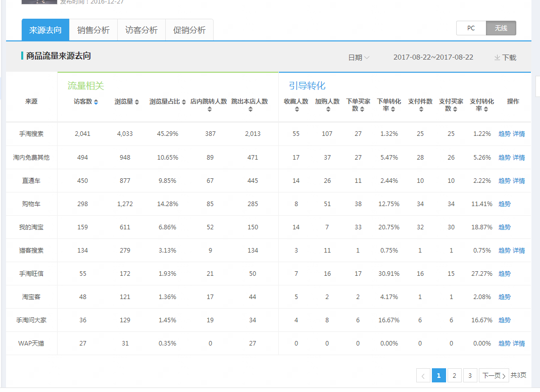The image size is (540, 392).
Task: Select the 淘宝客 source cell
Action: pos(31,297)
